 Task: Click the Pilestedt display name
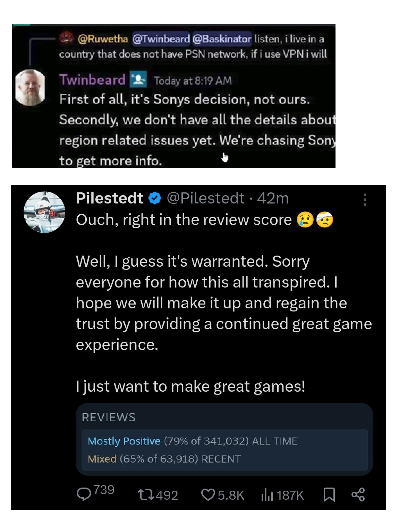(x=109, y=198)
